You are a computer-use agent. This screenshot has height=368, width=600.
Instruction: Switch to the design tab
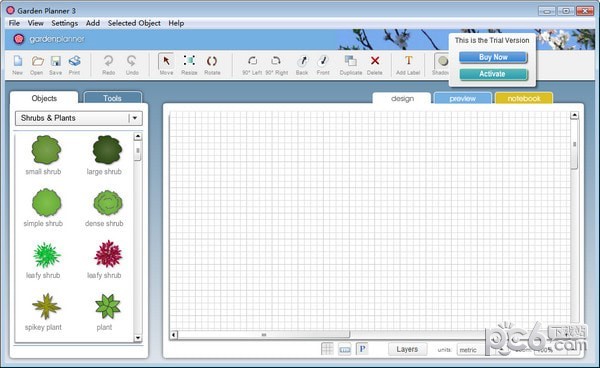tap(402, 98)
